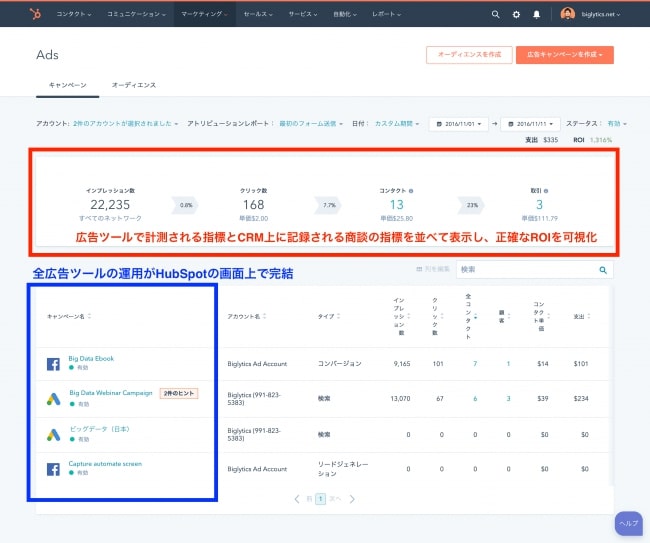Image resolution: width=650 pixels, height=543 pixels.
Task: Click contacts value 7 in Big Data Ebook row
Action: click(x=475, y=364)
